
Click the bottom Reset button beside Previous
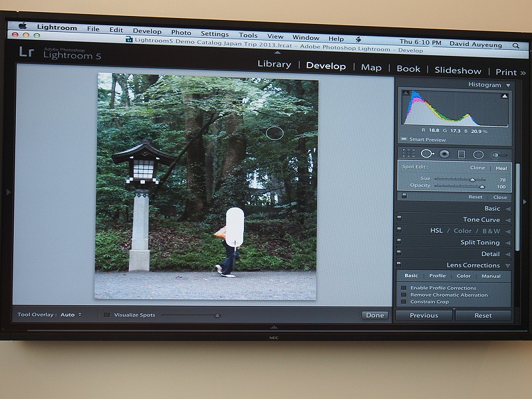[483, 315]
